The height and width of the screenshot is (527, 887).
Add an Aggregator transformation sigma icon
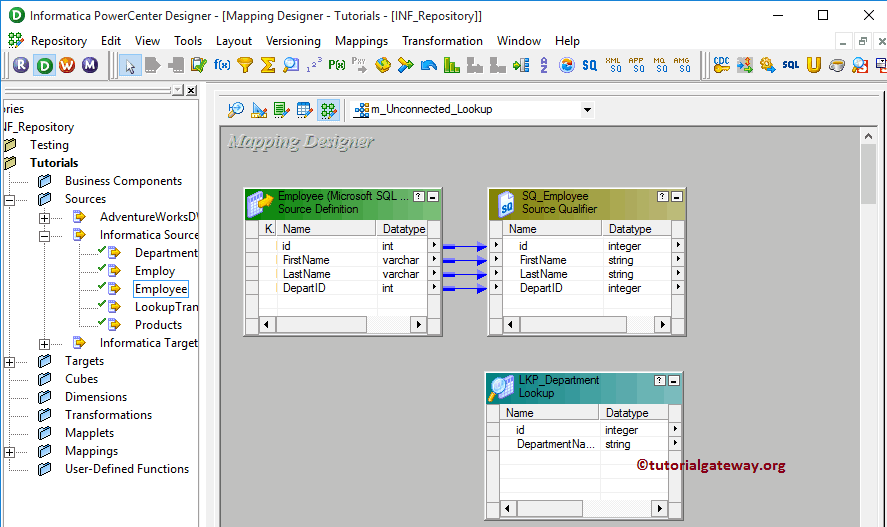[268, 65]
